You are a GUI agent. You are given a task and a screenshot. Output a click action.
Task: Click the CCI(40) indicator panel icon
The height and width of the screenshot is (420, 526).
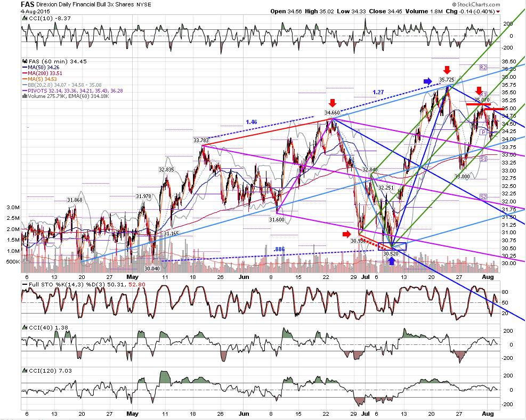coord(25,327)
